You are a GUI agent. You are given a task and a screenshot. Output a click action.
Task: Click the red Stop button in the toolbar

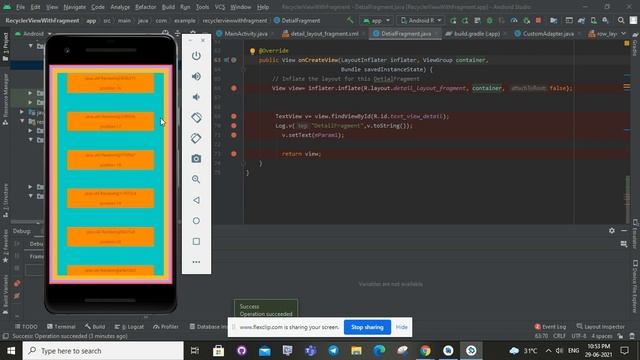point(538,20)
